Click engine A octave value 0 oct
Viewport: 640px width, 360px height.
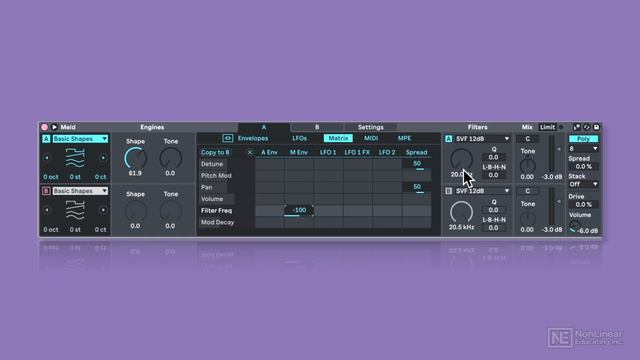51,177
